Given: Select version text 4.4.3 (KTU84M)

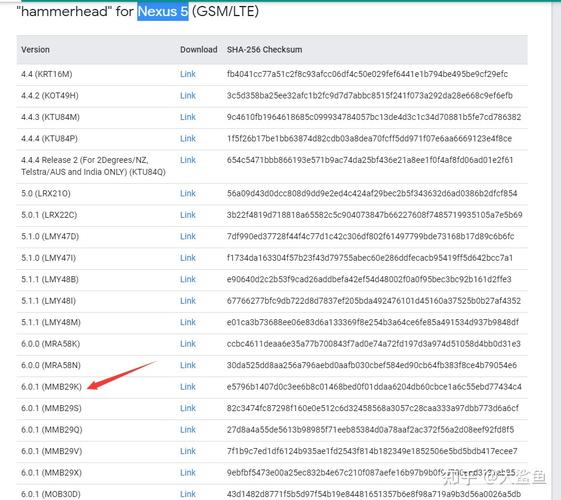Looking at the screenshot, I should [x=50, y=117].
